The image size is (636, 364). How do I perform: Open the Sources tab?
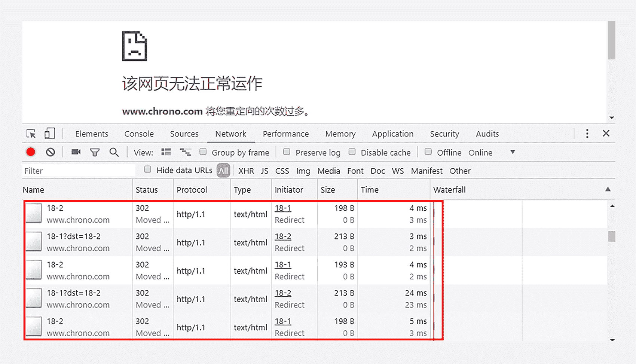[x=184, y=134]
